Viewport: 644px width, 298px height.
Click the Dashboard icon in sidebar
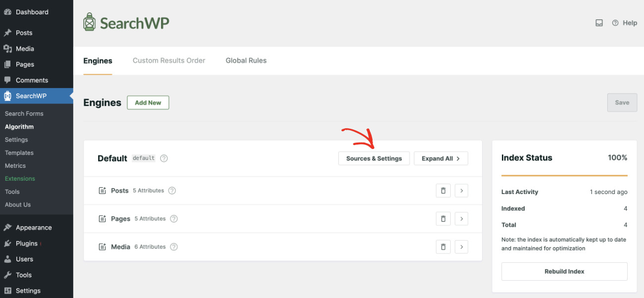click(7, 12)
